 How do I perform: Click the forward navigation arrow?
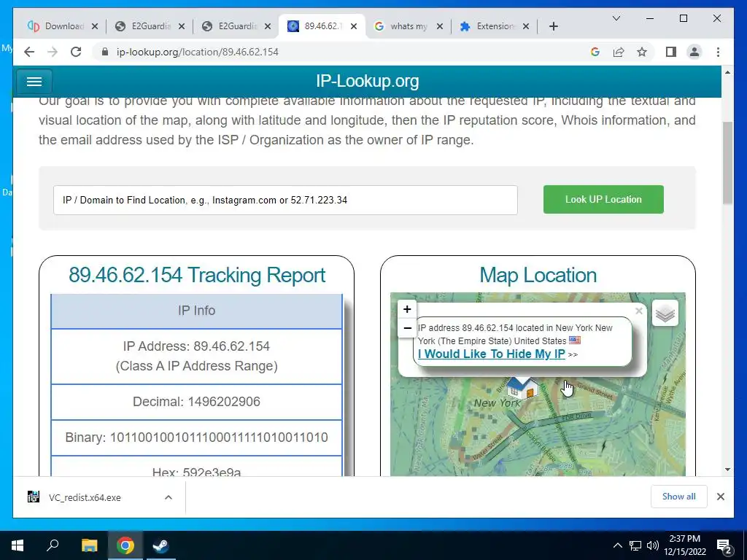point(53,52)
